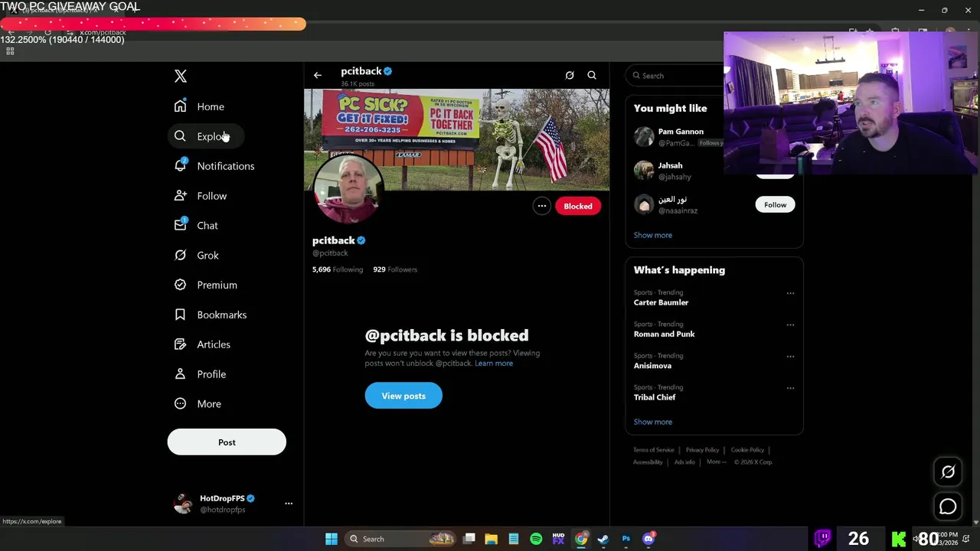The width and height of the screenshot is (980, 551).
Task: Open the Follow people icon in the sidebar
Action: click(180, 196)
